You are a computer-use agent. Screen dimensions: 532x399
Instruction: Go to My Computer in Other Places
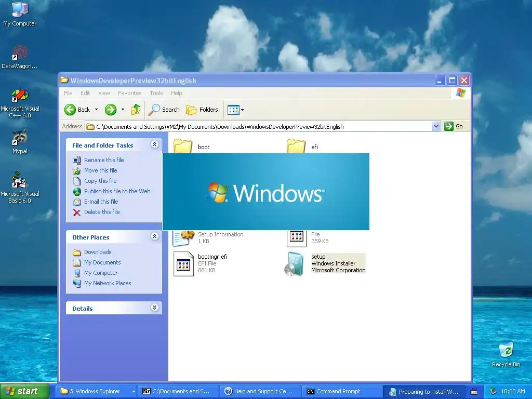101,273
